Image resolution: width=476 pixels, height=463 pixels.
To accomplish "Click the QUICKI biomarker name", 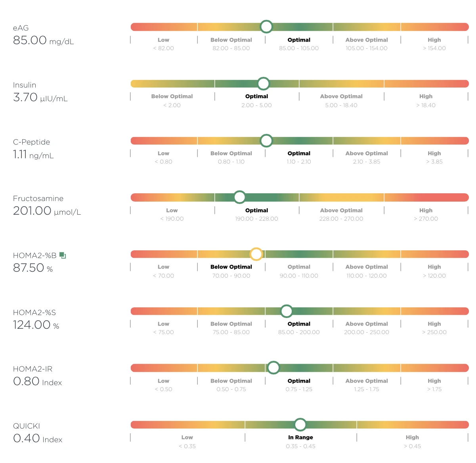I will tap(27, 426).
